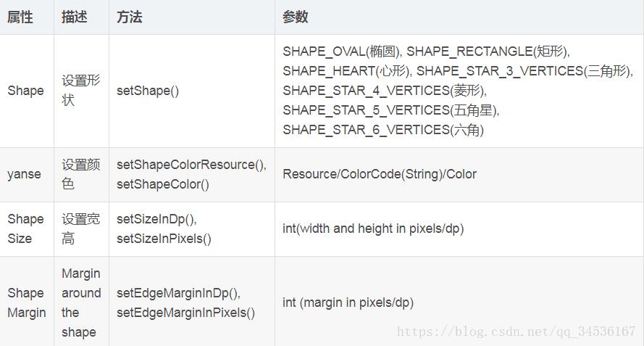Open the blog.csdn.net watermark link
Screen dimensions: 644x346
coord(516,331)
